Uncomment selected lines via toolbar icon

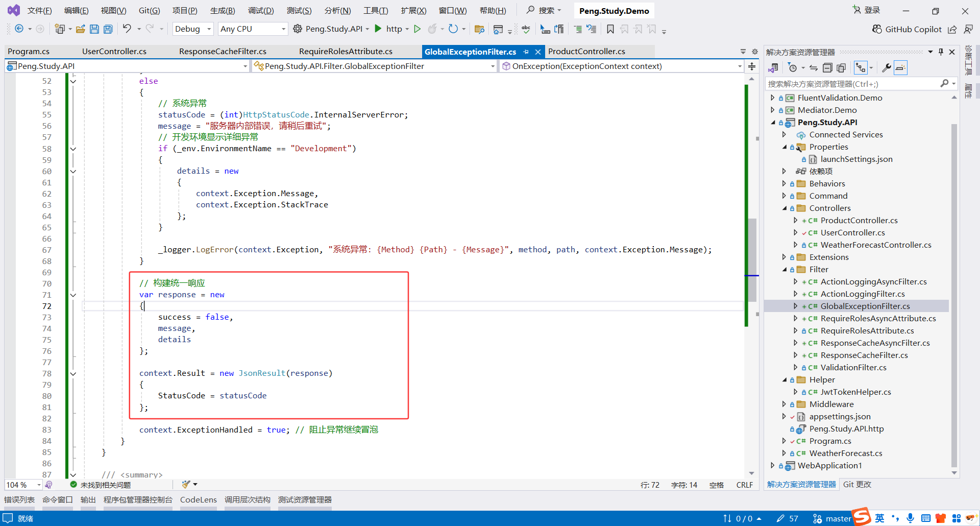[x=592, y=29]
